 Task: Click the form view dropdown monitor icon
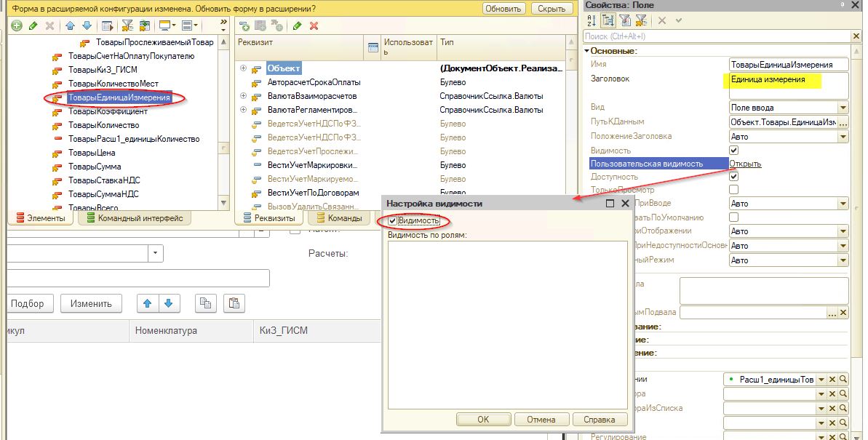click(x=167, y=26)
